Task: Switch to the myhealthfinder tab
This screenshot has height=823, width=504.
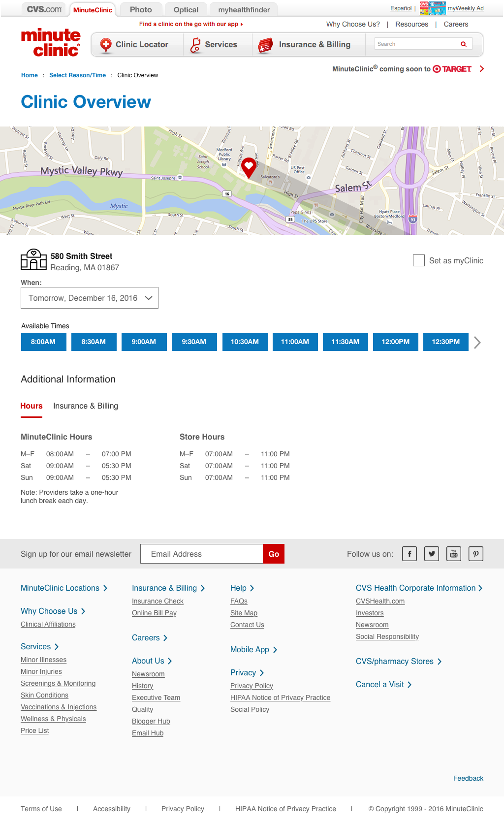Action: pos(244,9)
